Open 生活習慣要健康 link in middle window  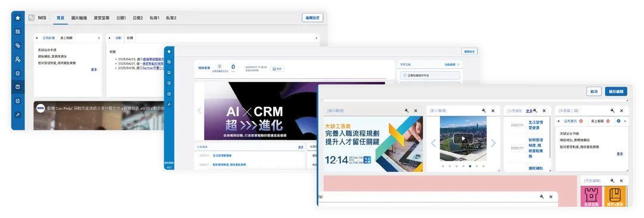(222, 155)
